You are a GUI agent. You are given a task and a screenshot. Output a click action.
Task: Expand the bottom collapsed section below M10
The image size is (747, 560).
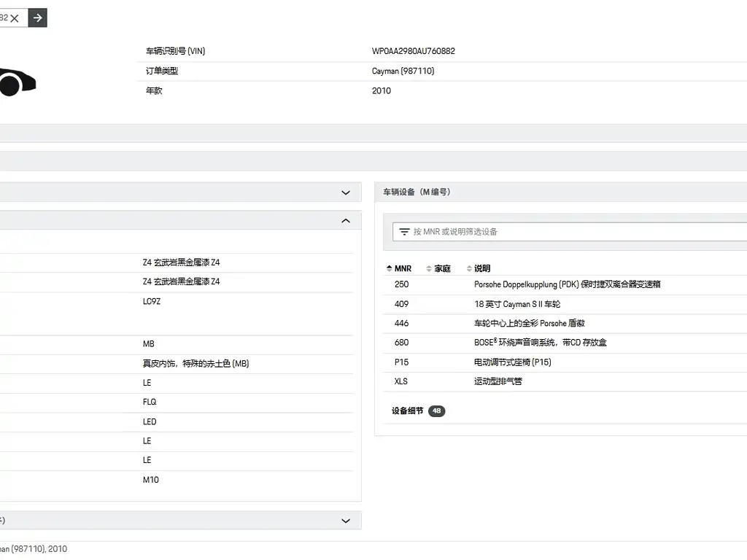click(x=346, y=521)
